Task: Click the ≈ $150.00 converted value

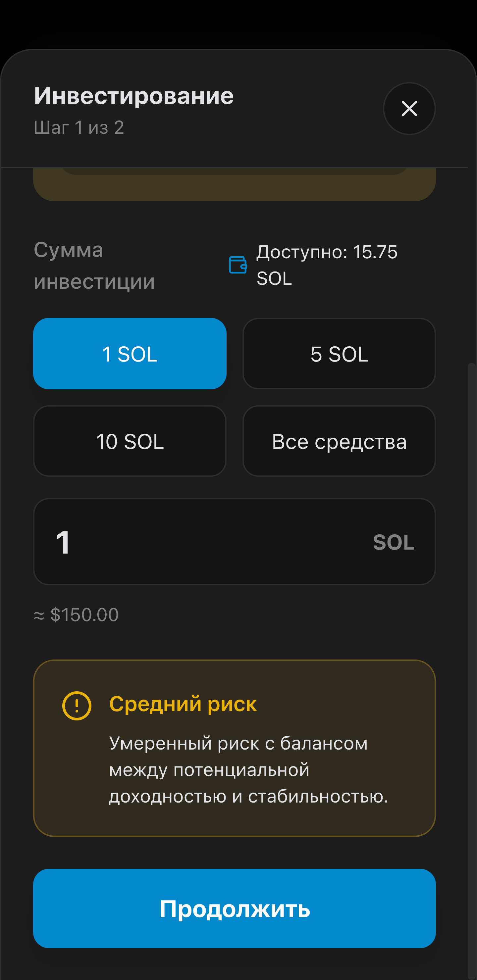Action: [76, 615]
